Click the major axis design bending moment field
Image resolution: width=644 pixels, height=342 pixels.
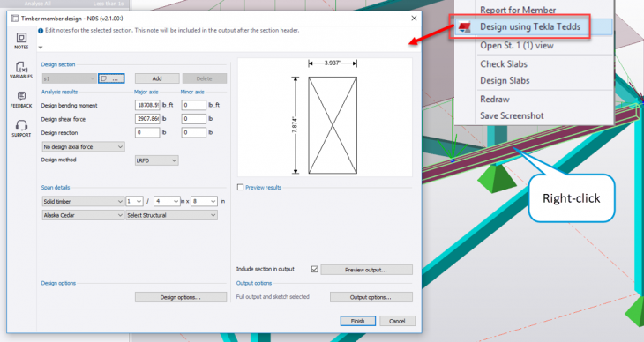(147, 105)
